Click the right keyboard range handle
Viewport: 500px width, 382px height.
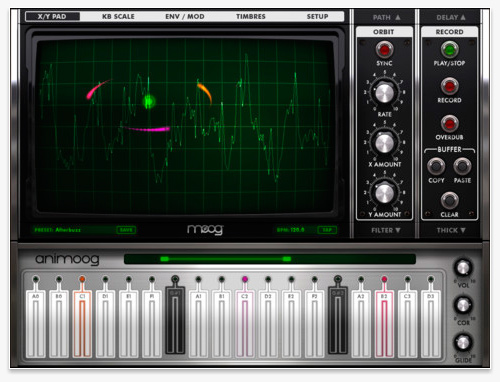tap(286, 259)
